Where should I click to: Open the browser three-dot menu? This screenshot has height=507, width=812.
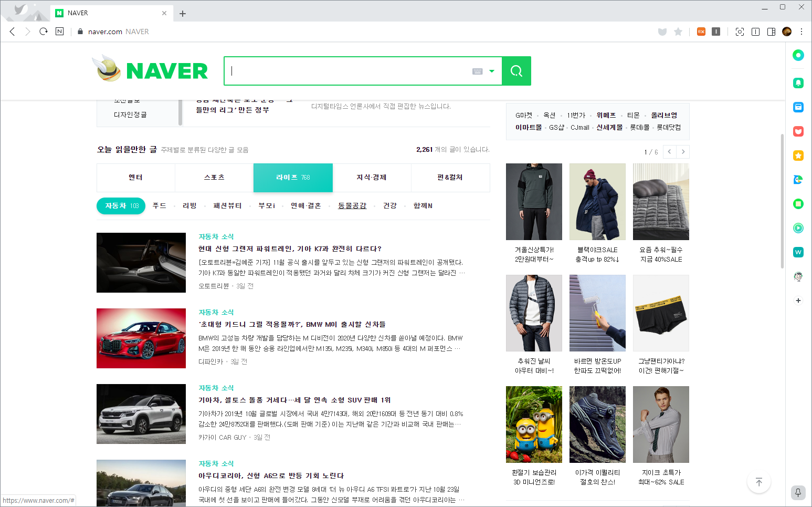click(x=802, y=32)
